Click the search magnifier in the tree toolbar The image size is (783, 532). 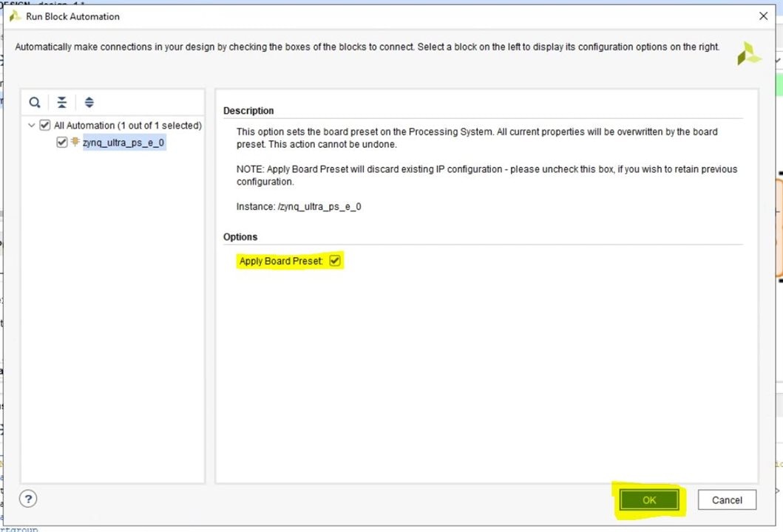(35, 103)
